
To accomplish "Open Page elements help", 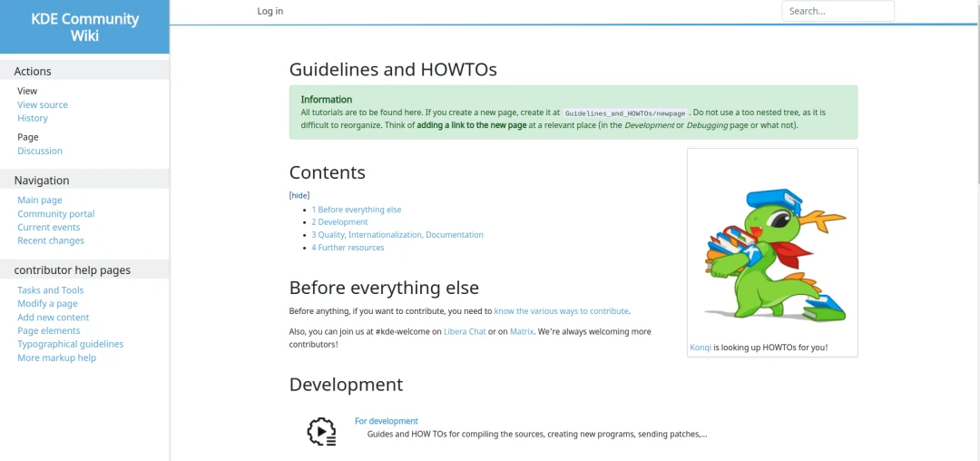I will 49,331.
